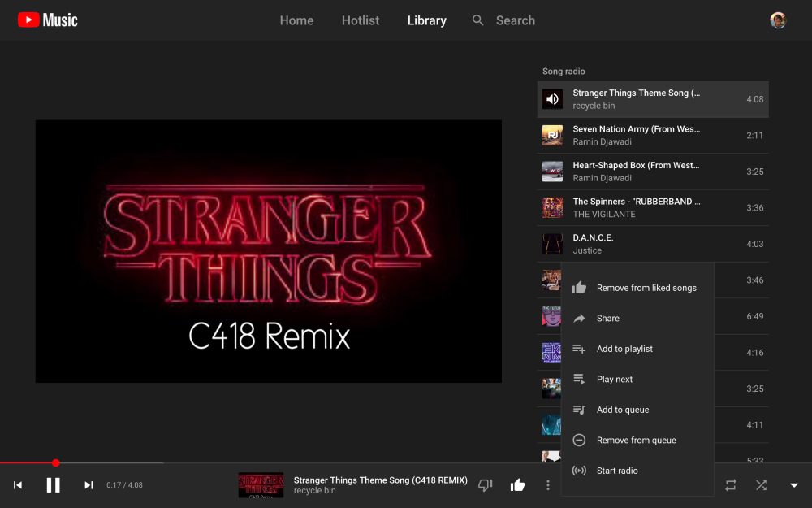
Task: Pause the playing song
Action: 53,484
